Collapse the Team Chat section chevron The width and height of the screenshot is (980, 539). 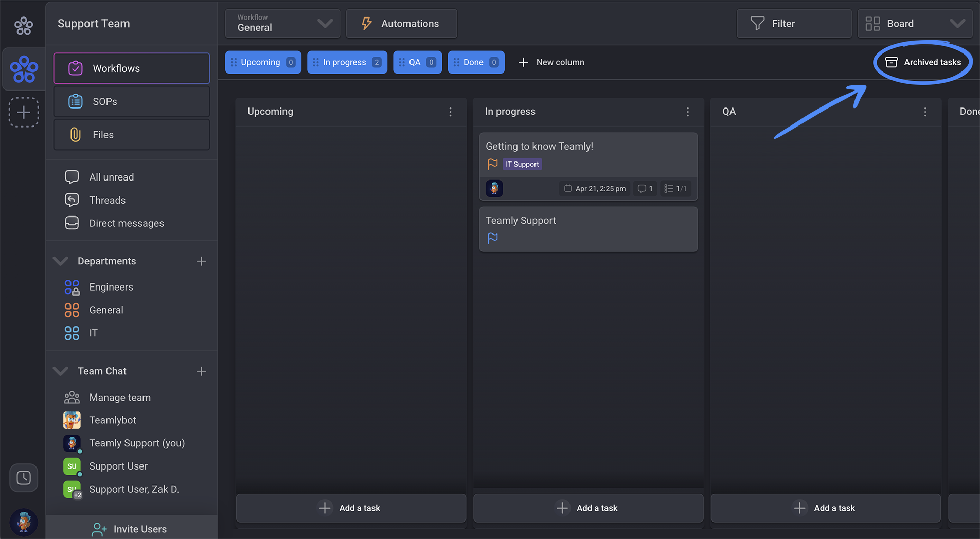click(61, 371)
